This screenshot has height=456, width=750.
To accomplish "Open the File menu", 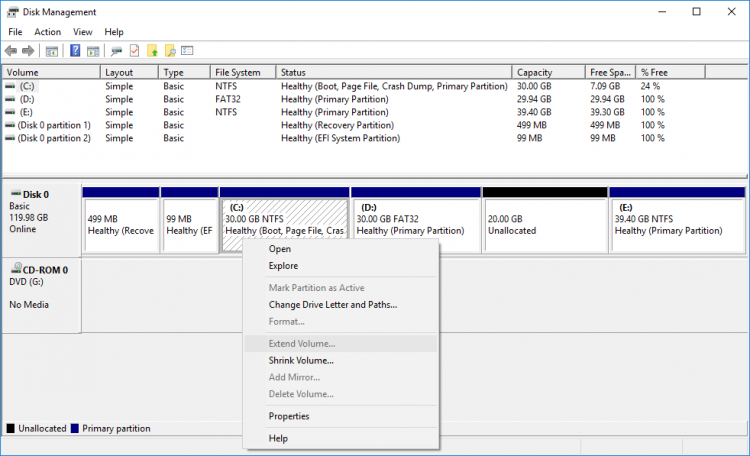I will [15, 32].
